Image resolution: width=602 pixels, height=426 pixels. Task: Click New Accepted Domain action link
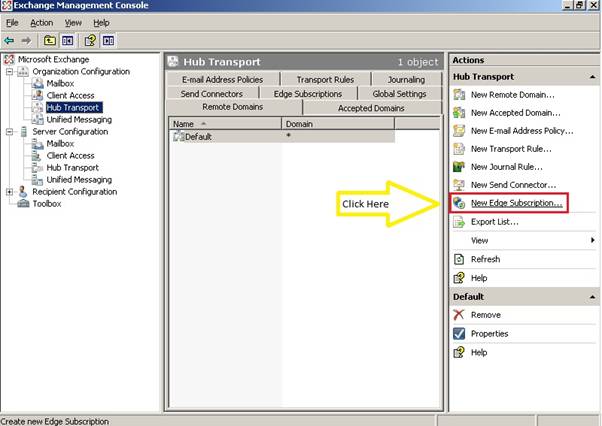516,112
